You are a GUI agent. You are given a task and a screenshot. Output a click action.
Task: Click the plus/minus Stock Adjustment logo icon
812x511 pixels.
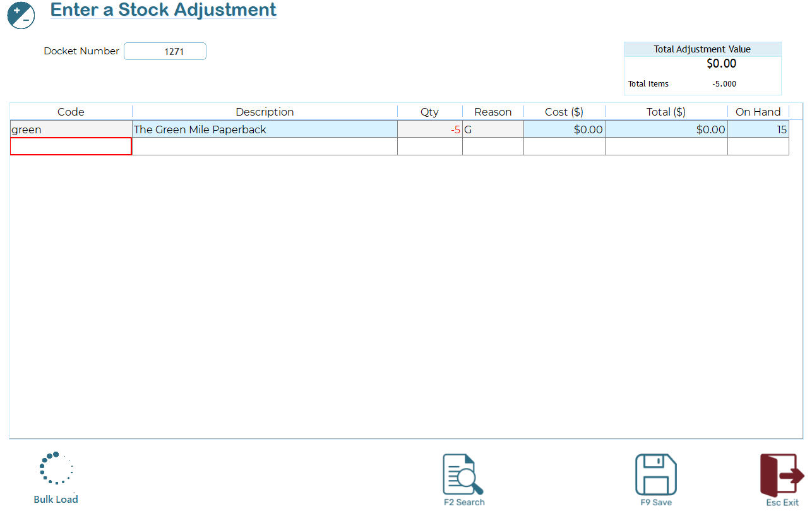(x=21, y=16)
